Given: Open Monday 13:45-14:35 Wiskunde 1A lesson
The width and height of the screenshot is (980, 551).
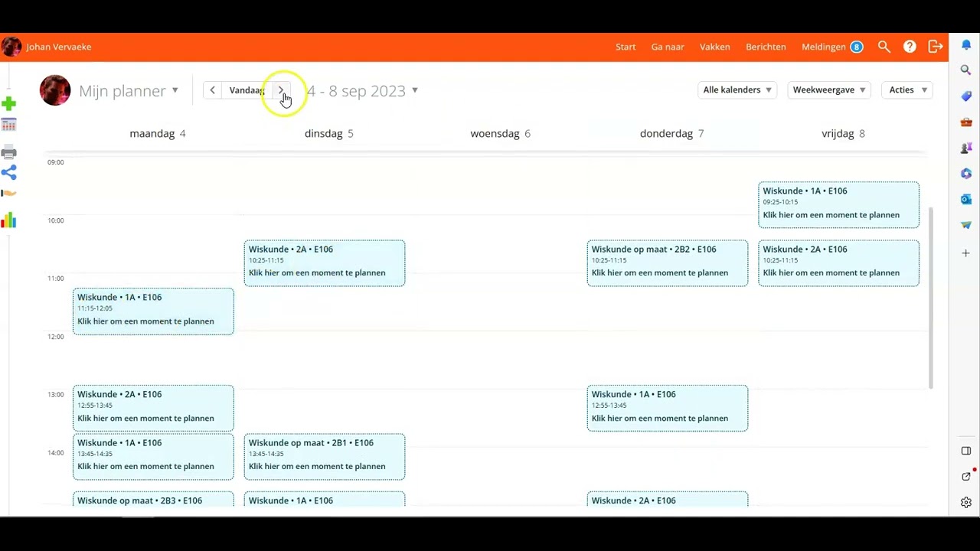Looking at the screenshot, I should coord(153,457).
